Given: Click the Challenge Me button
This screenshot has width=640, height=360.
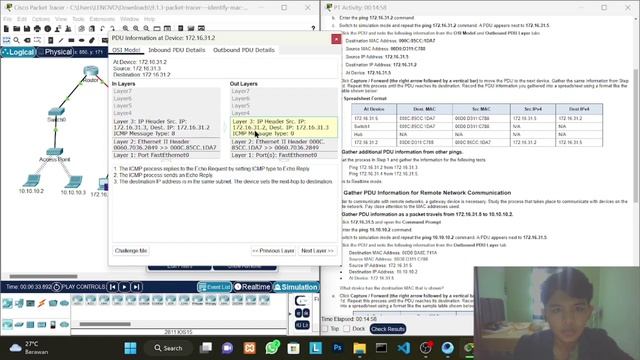Looking at the screenshot, I should (x=131, y=251).
